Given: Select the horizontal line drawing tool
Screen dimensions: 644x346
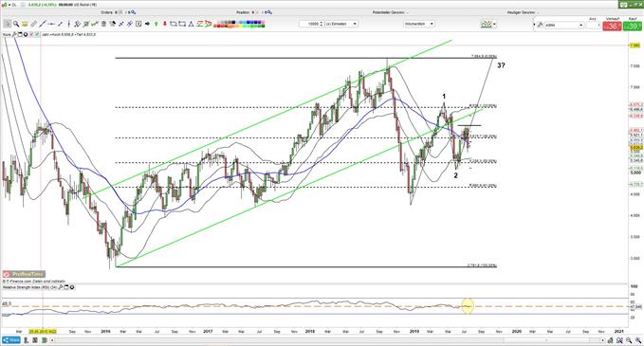Looking at the screenshot, I should (x=51, y=25).
